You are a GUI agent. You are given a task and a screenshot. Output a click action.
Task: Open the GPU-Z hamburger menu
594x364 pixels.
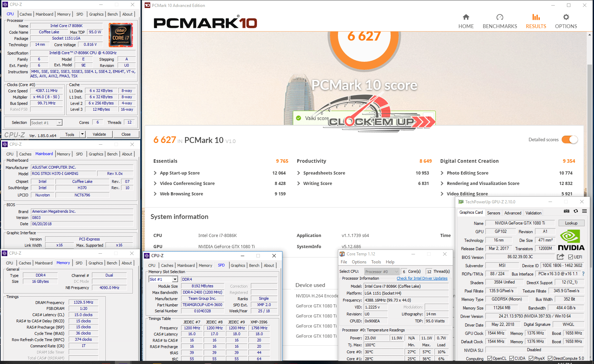584,211
